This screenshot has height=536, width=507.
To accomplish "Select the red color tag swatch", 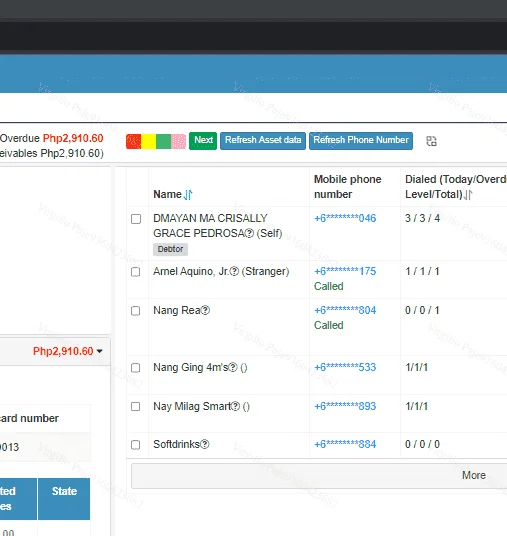I will pos(133,142).
